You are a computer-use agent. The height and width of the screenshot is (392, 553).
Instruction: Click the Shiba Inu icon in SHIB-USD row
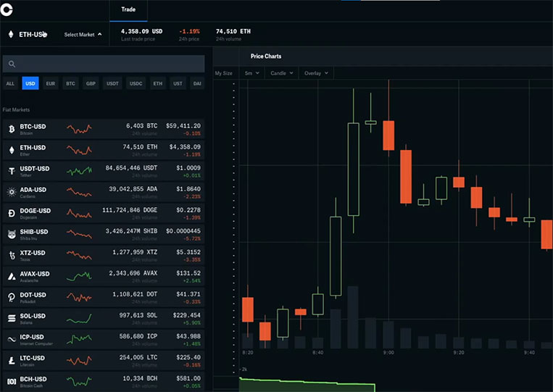(x=12, y=235)
